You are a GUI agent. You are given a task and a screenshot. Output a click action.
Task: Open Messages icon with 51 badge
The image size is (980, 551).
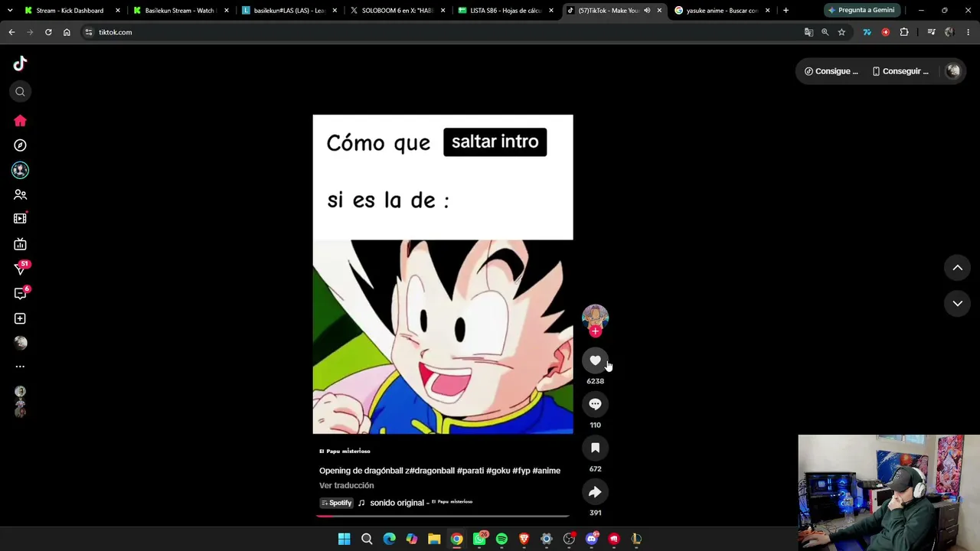(x=21, y=268)
